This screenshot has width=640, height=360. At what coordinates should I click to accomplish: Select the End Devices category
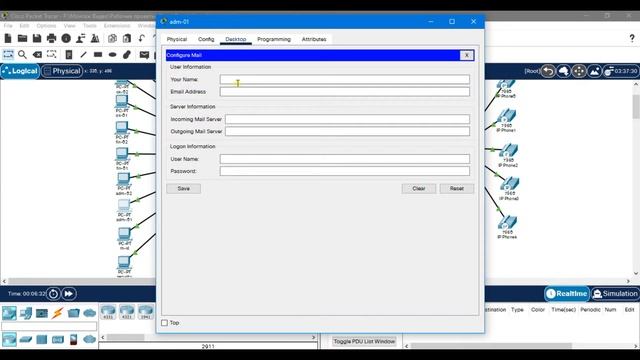[26, 313]
